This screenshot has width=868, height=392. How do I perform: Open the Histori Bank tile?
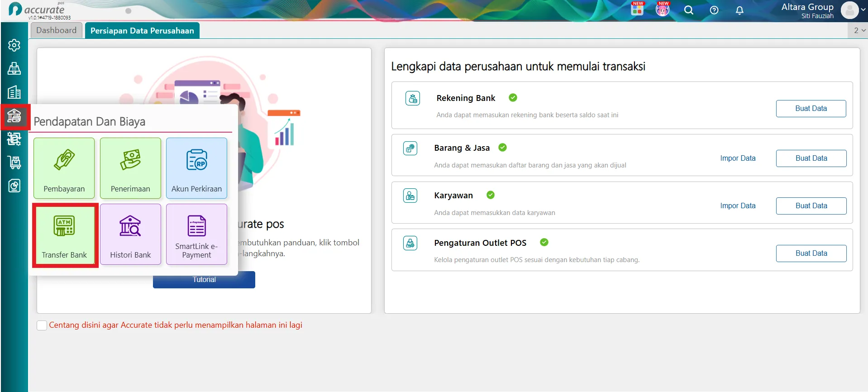click(x=130, y=234)
